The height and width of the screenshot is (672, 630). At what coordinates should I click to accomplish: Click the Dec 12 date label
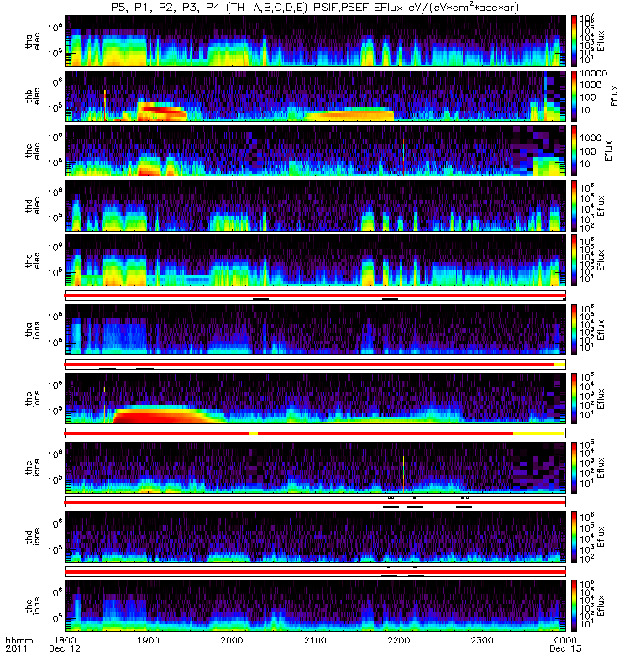[x=65, y=648]
